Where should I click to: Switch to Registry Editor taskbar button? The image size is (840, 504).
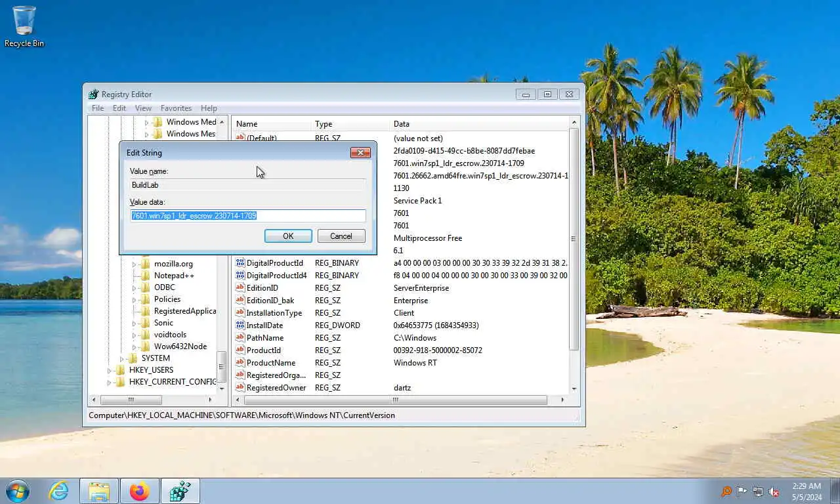click(x=180, y=491)
